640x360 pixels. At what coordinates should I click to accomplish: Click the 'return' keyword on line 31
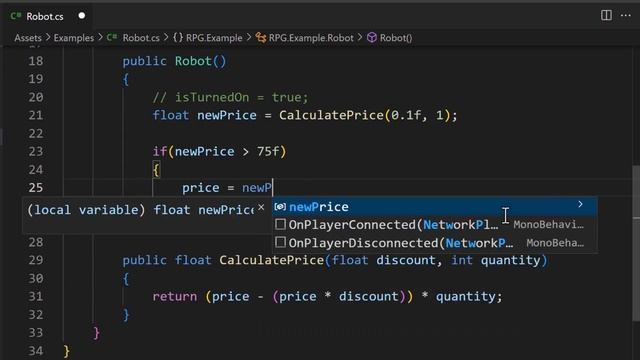(x=175, y=296)
